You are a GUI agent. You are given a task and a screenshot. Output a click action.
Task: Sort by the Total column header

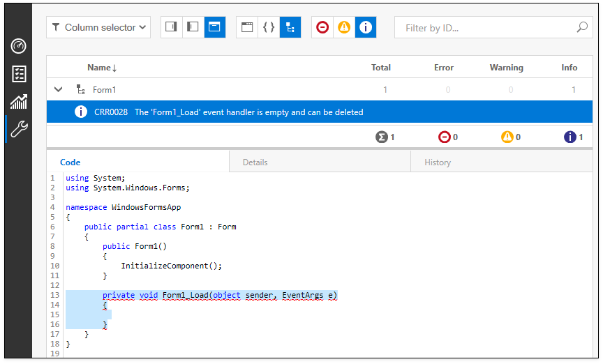[x=381, y=68]
